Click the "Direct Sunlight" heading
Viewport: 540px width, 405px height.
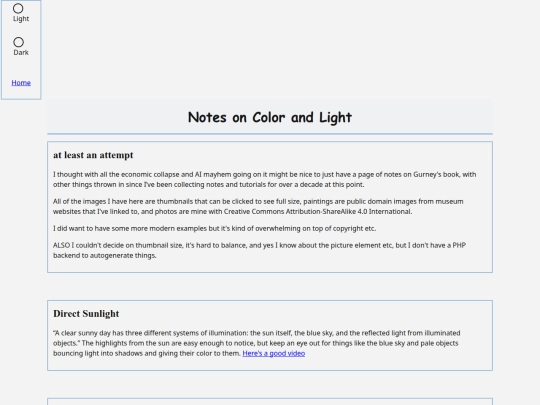point(86,314)
